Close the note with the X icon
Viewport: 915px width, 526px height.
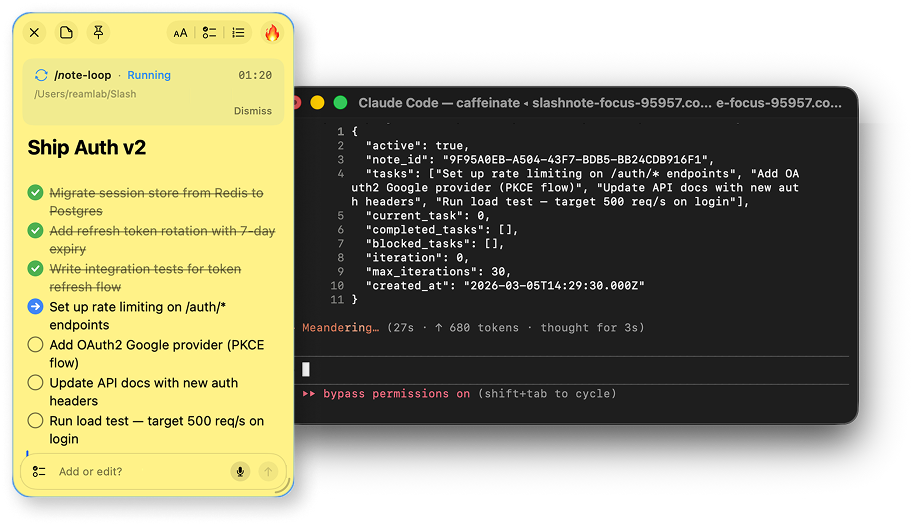coord(34,33)
